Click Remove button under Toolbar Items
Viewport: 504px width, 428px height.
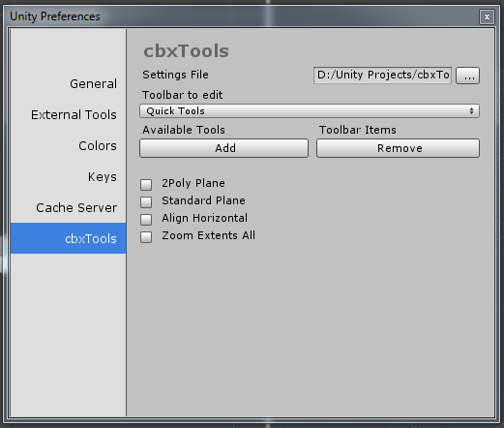pyautogui.click(x=398, y=148)
